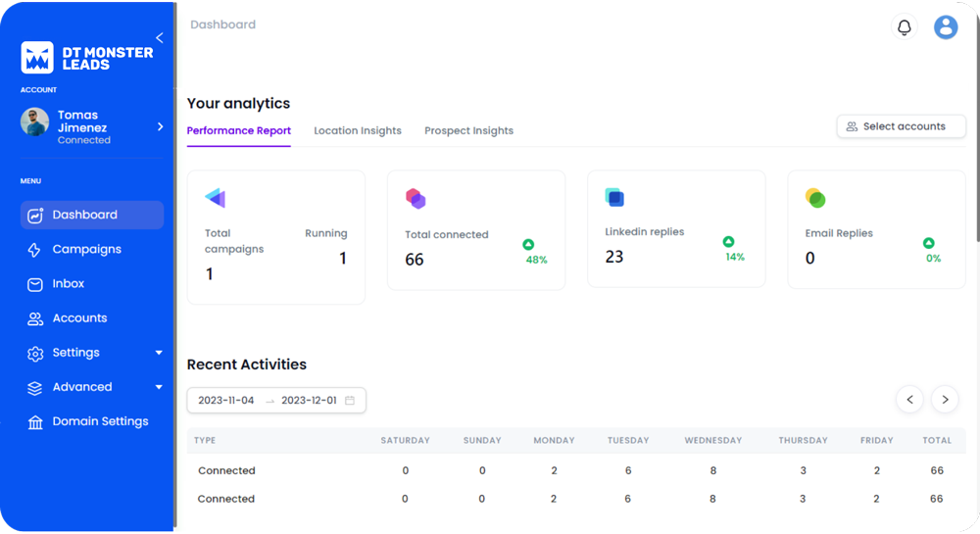Click the Accounts people icon in sidebar
The height and width of the screenshot is (534, 980).
click(x=35, y=318)
